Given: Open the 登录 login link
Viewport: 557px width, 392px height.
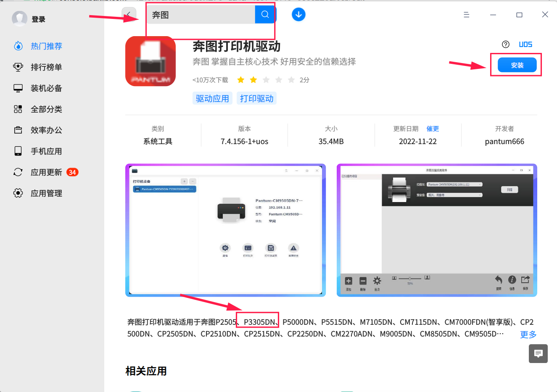Looking at the screenshot, I should tap(38, 19).
